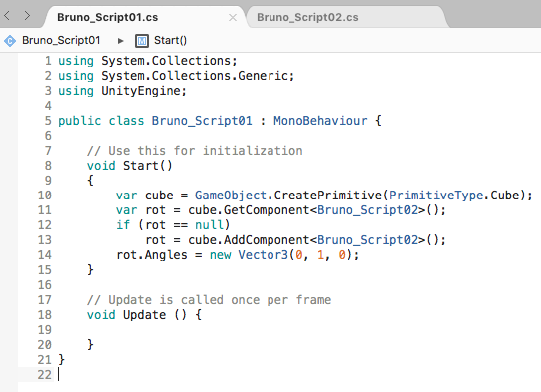
Task: Open the Start() member breadcrumb dropdown
Action: point(170,40)
